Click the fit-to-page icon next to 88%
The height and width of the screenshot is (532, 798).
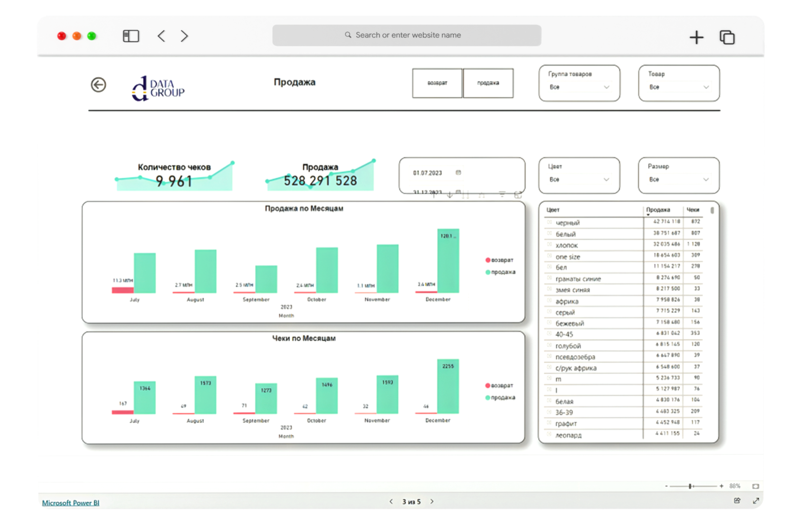click(755, 486)
